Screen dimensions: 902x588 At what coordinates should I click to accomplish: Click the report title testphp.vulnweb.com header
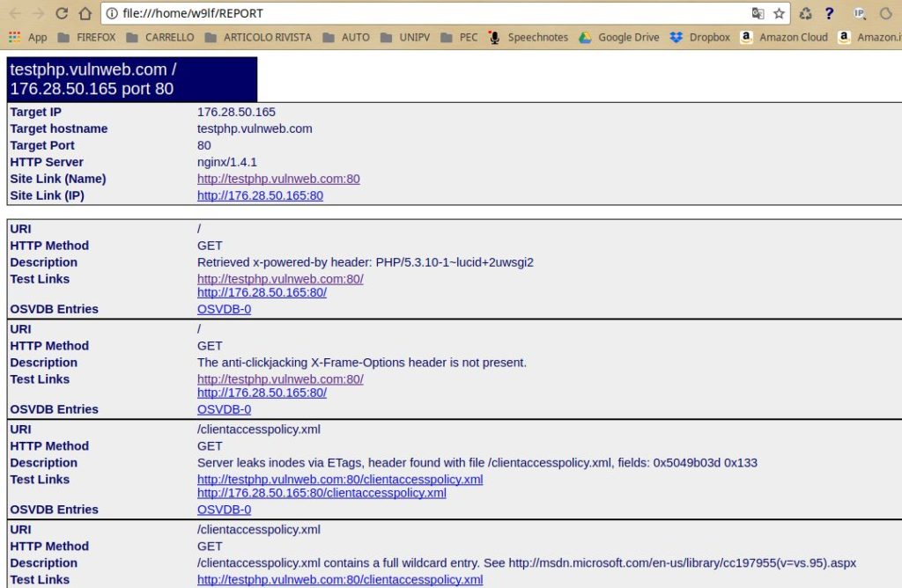132,79
